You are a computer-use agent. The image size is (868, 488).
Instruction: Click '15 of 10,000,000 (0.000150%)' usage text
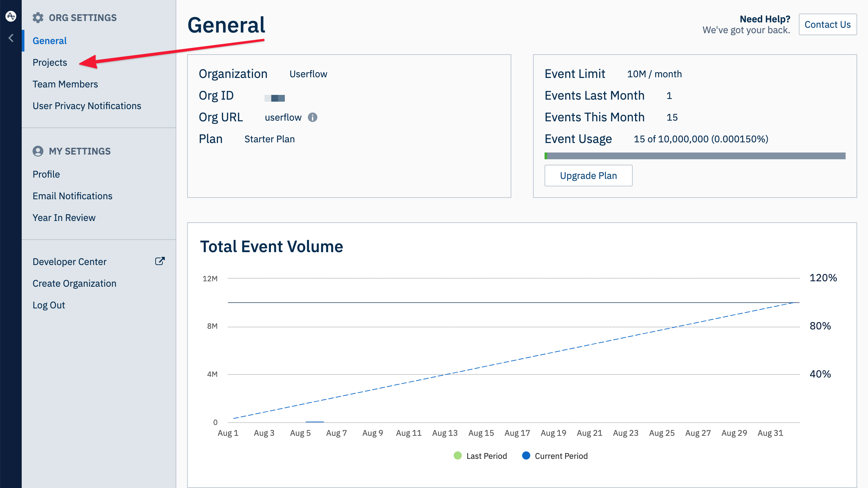point(701,139)
